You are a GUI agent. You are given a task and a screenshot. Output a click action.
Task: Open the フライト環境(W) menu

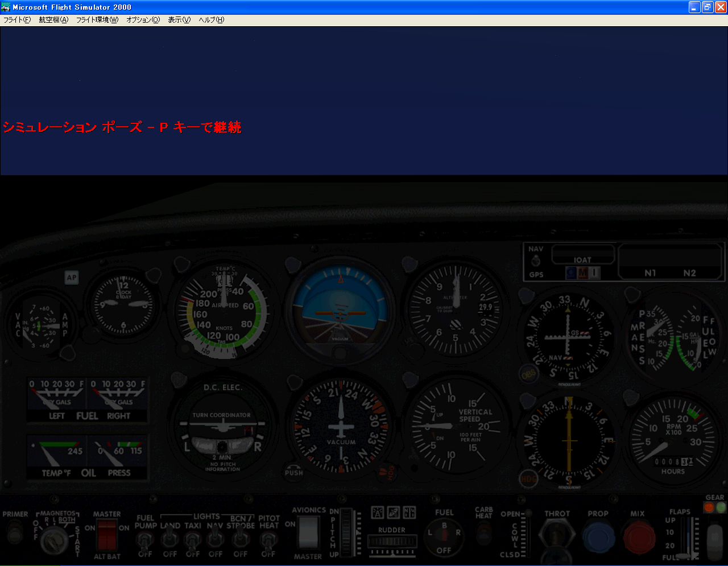point(97,20)
